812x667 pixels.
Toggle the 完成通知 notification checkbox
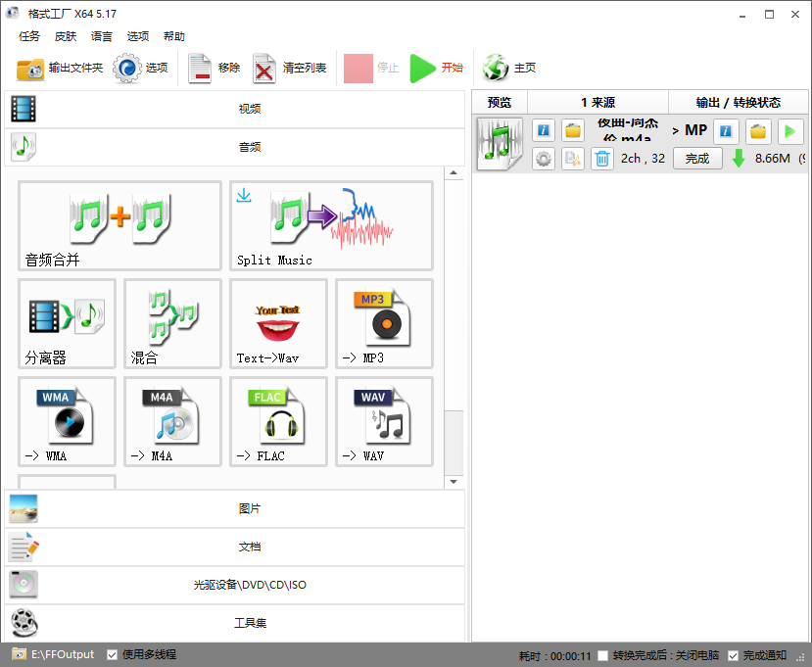[x=734, y=655]
